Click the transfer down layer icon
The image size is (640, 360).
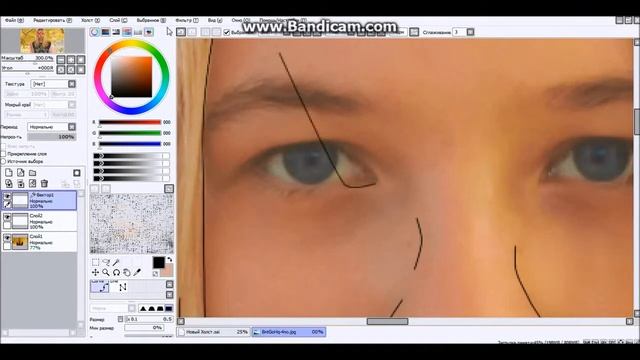[9, 184]
